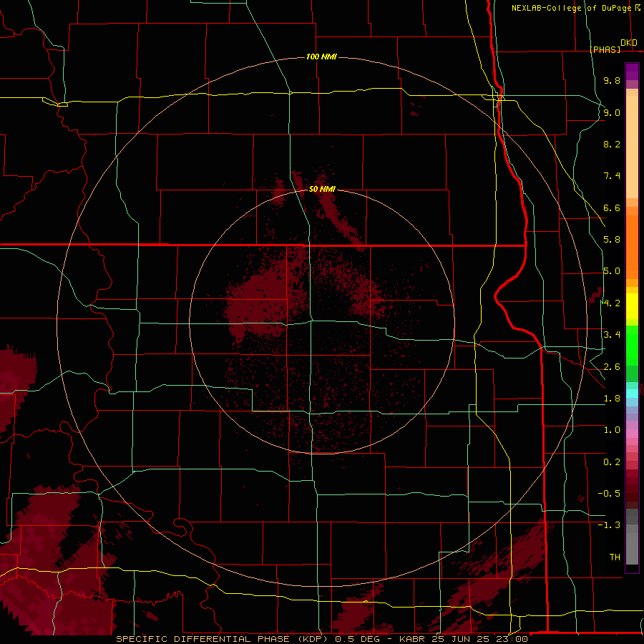The image size is (644, 644).
Task: Click the TH label on the color scale
Action: (615, 557)
